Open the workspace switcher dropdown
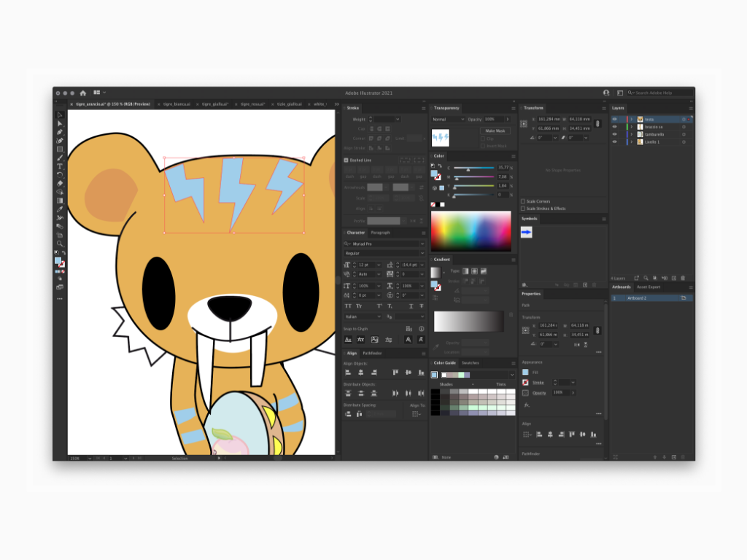This screenshot has width=747, height=560. [x=99, y=93]
